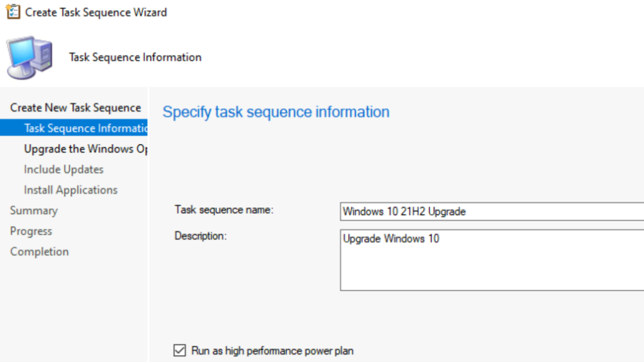Click the Create Task Sequence Wizard title icon
Image resolution: width=644 pixels, height=362 pixels.
[x=12, y=12]
